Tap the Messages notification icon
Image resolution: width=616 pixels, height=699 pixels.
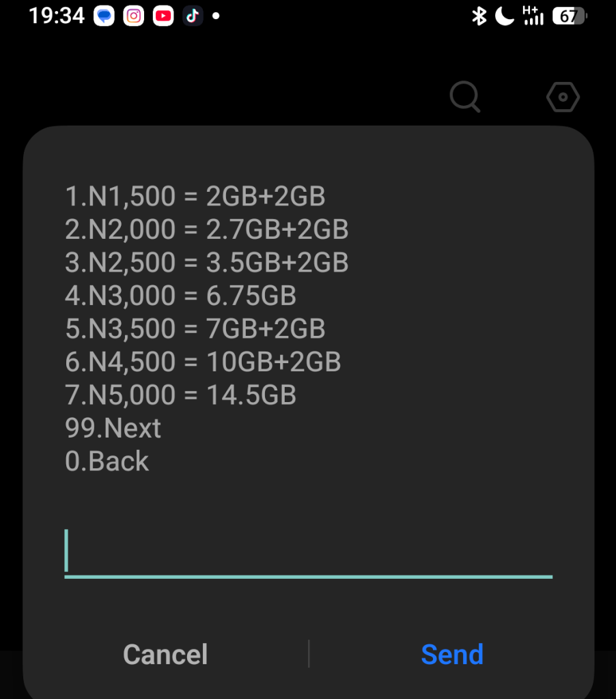104,16
